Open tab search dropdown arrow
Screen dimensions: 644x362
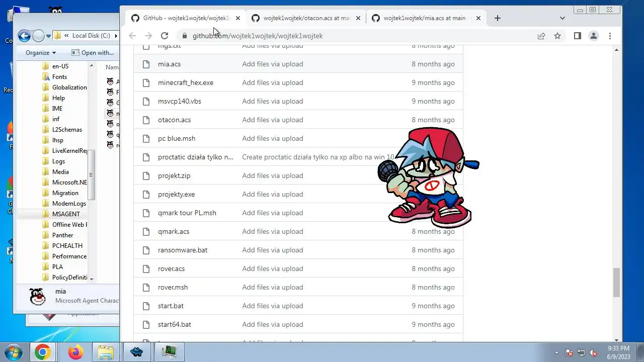pyautogui.click(x=562, y=18)
